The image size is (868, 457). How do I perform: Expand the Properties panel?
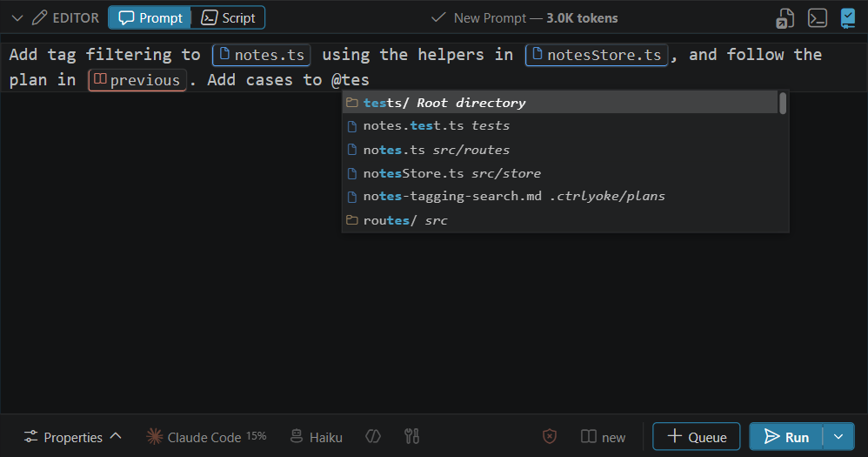click(x=72, y=437)
